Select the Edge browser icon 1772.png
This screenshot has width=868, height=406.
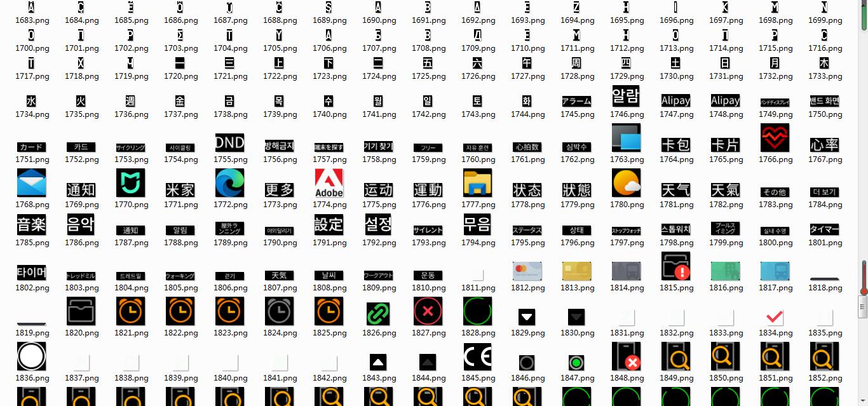[x=229, y=183]
